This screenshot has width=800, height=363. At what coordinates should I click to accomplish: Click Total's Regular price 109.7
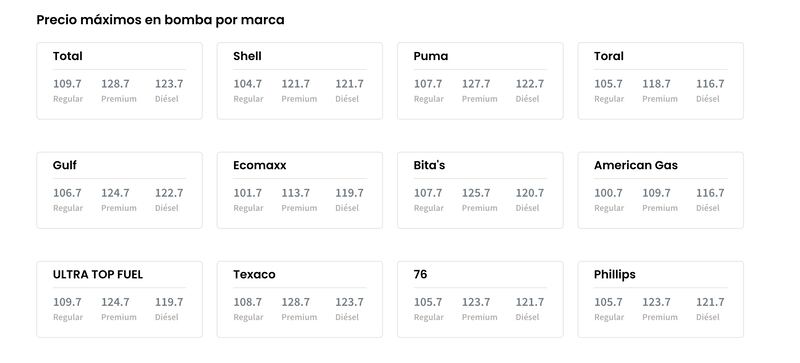pos(67,84)
